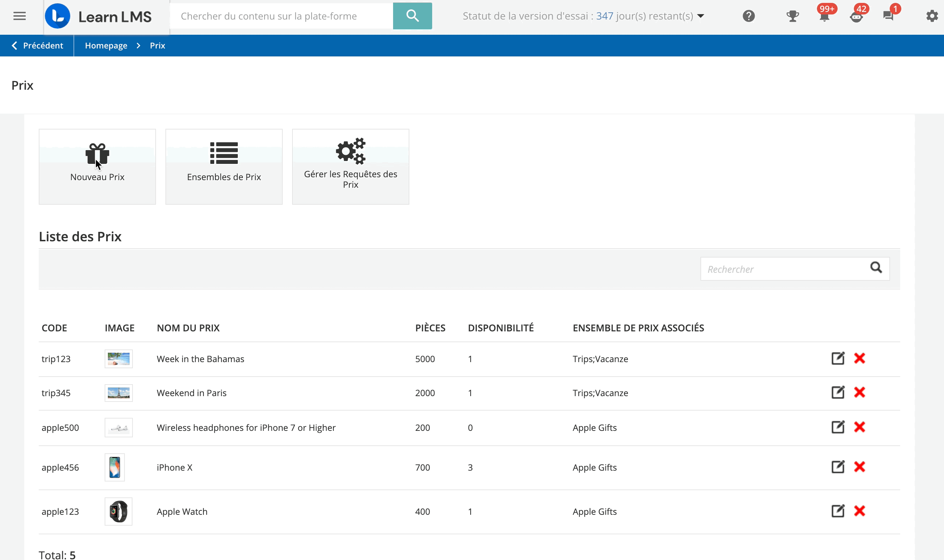Delete the Weekend in Paris prize

click(x=859, y=392)
